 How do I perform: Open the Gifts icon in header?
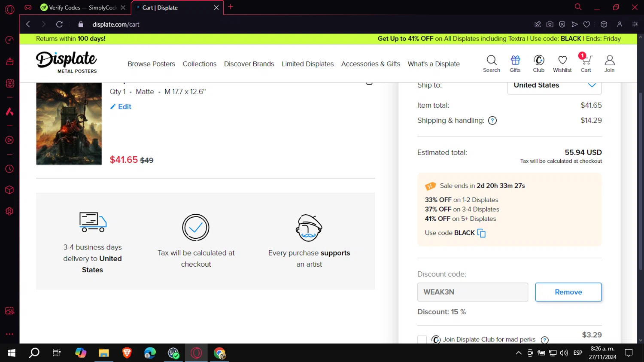(x=515, y=64)
